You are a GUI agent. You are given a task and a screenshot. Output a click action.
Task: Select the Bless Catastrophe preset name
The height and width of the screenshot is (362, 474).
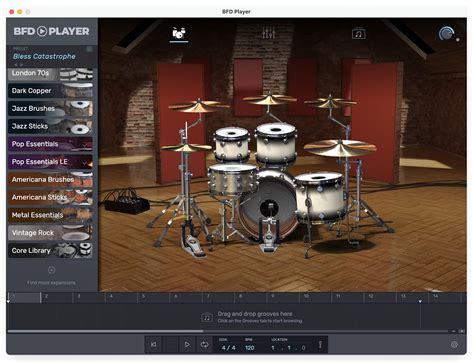[x=44, y=56]
